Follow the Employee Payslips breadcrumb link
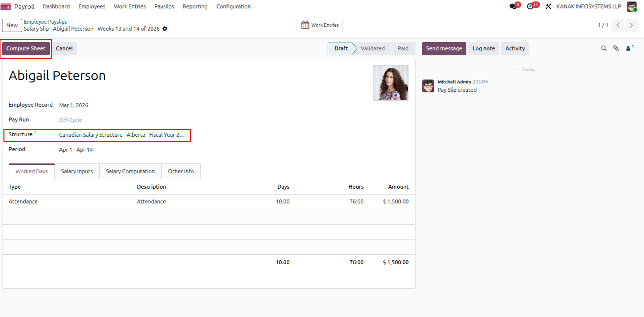Image resolution: width=644 pixels, height=317 pixels. pyautogui.click(x=45, y=22)
